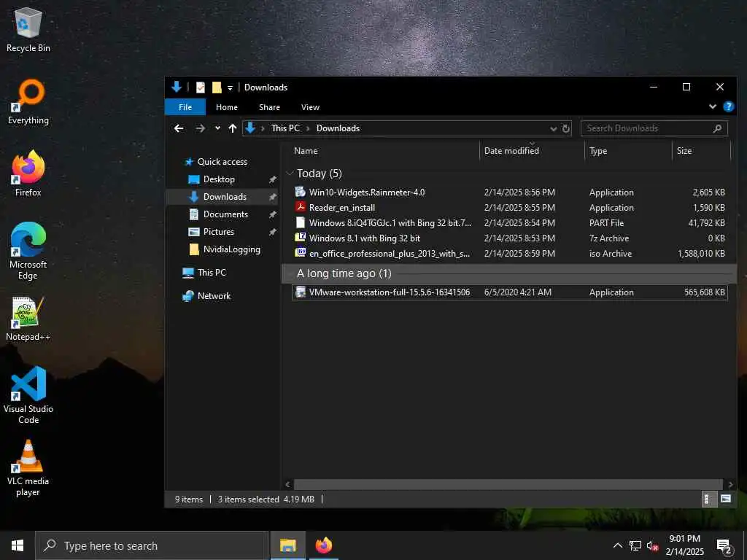Switch to Large icons view in status bar

pos(726,499)
